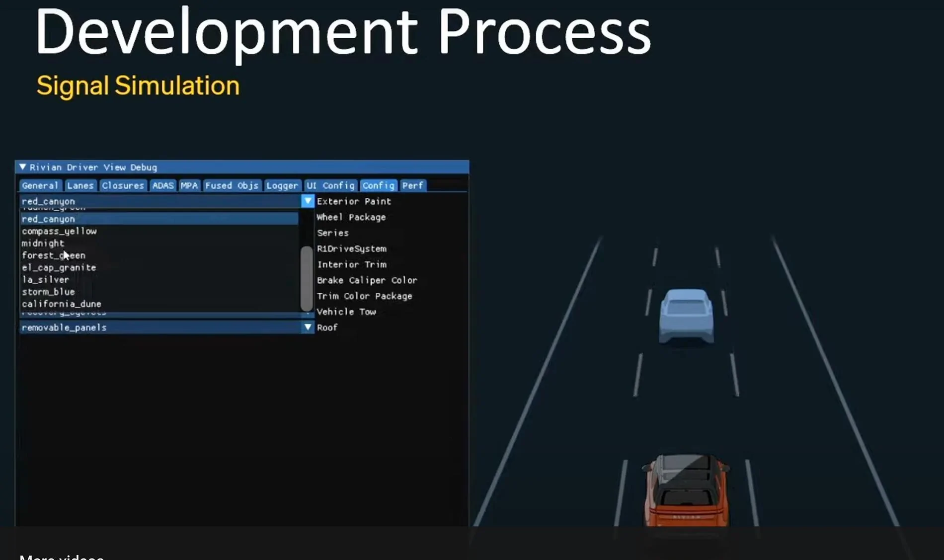Select the Fused Objs tab

232,185
